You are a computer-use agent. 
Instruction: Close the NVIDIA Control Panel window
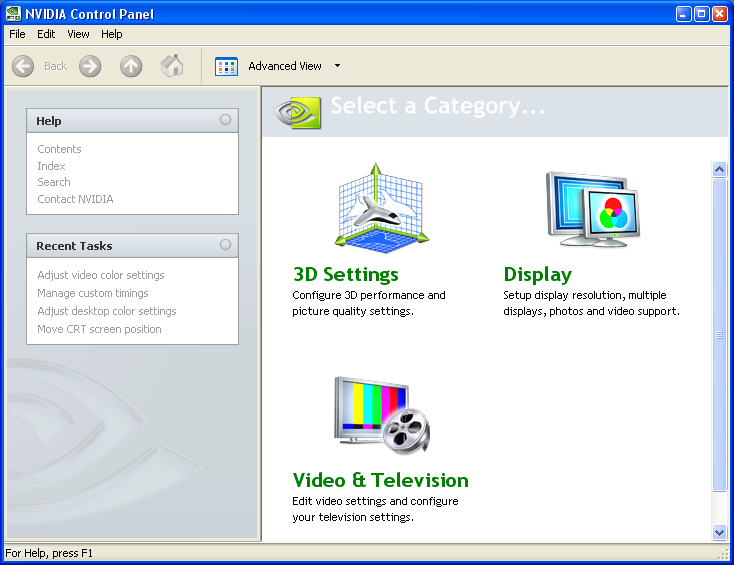coord(719,14)
